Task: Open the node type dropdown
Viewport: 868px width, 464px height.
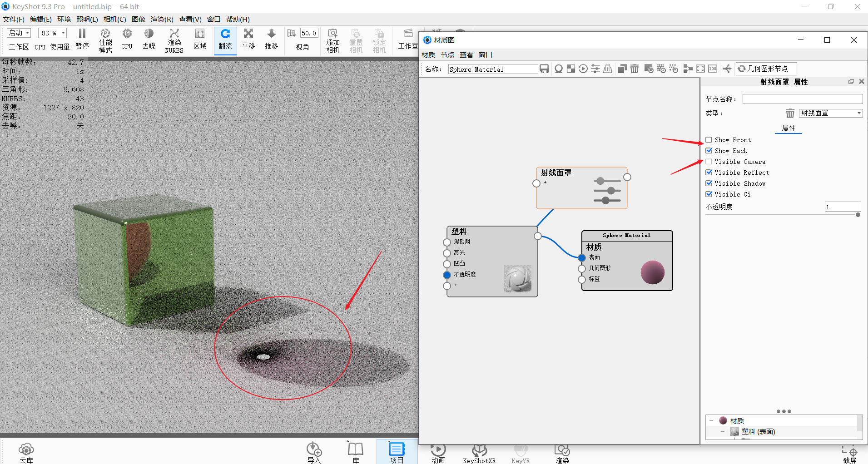Action: coord(831,113)
